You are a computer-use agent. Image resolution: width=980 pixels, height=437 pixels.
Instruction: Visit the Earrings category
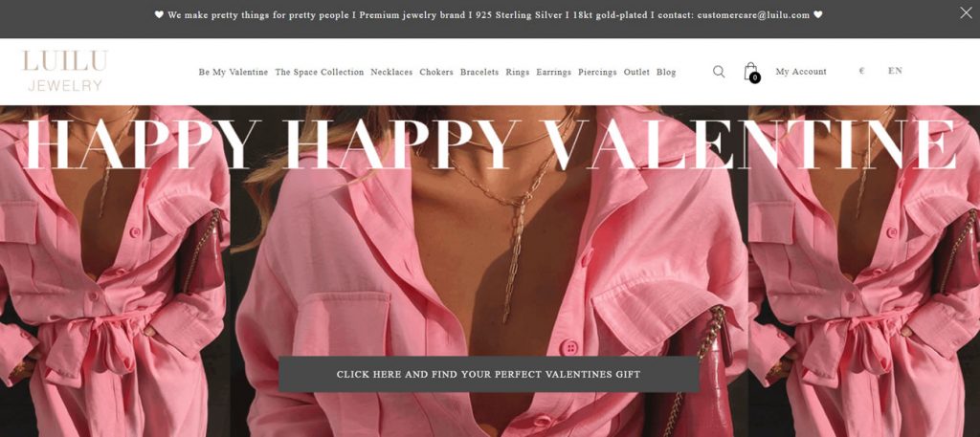pos(554,73)
